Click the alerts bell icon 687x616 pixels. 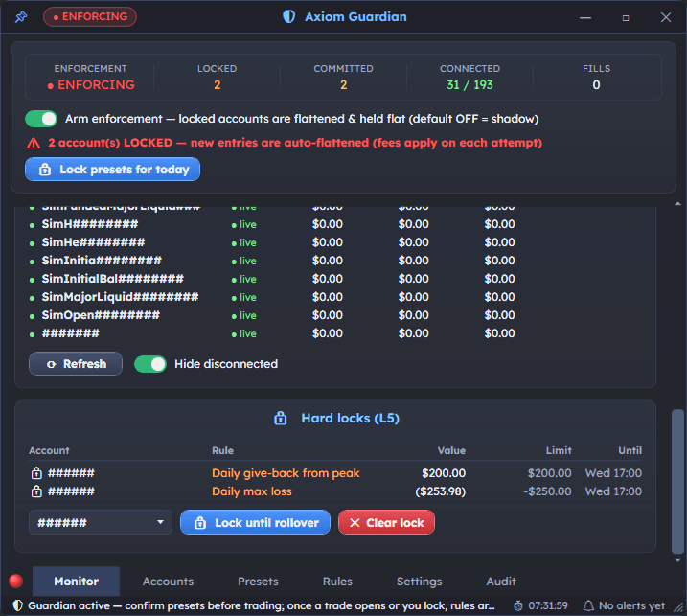point(589,605)
